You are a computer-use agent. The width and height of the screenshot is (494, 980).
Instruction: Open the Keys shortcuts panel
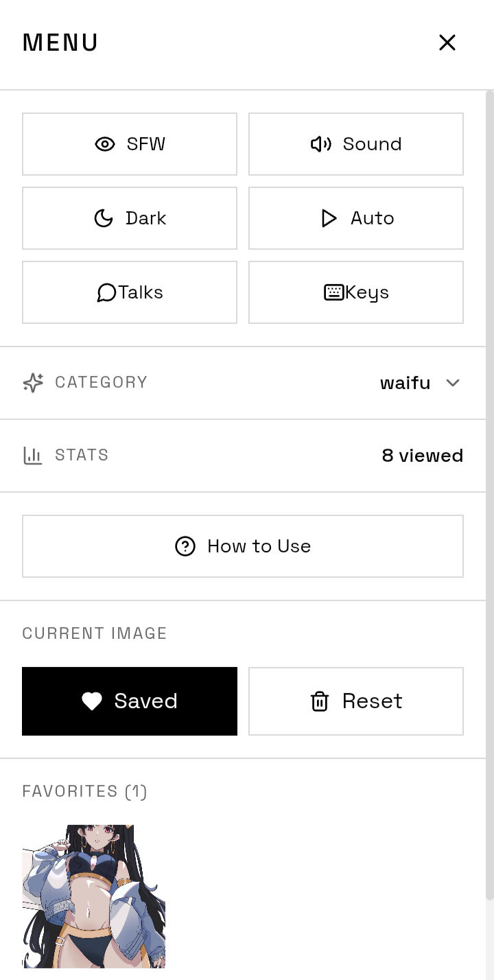point(356,292)
